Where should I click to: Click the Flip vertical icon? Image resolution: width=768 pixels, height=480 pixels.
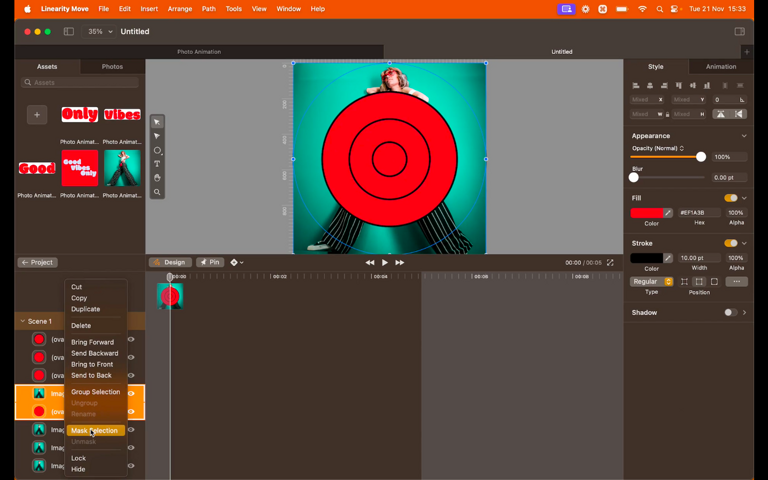(x=720, y=114)
